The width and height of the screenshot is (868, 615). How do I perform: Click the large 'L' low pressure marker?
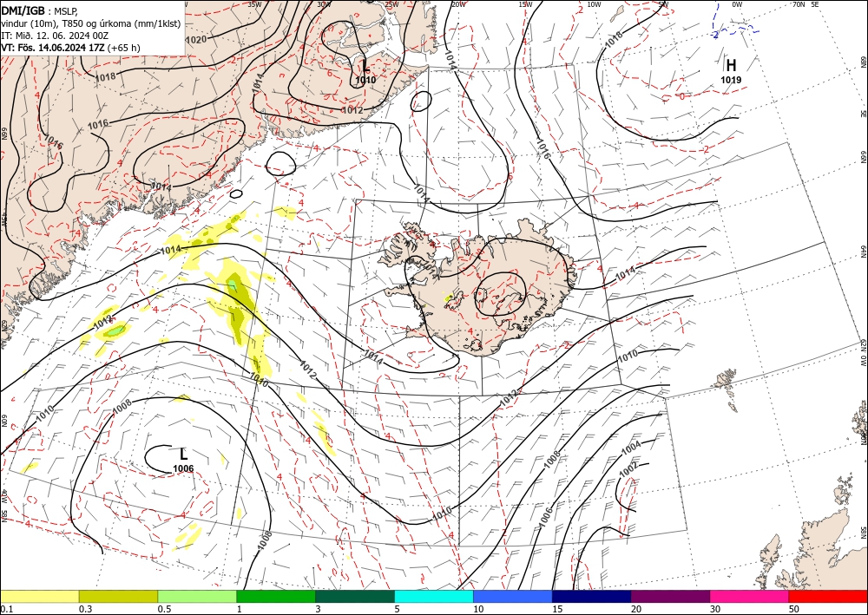point(184,454)
